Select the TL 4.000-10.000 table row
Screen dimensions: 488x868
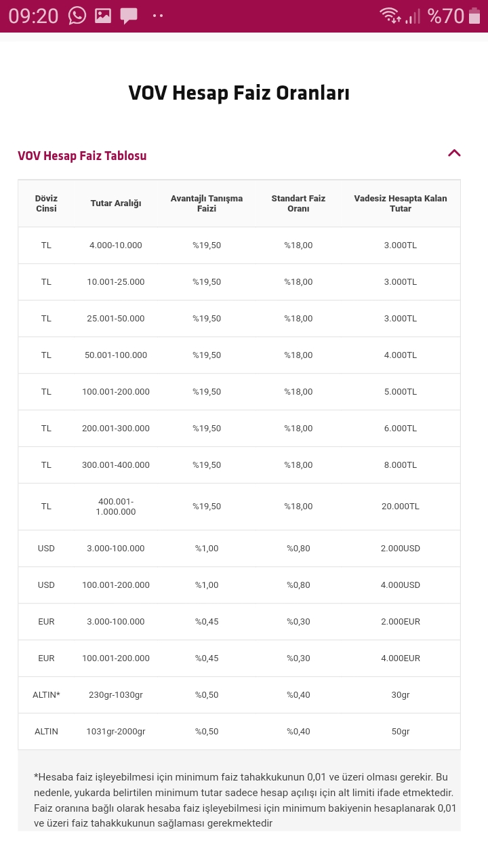(x=239, y=245)
